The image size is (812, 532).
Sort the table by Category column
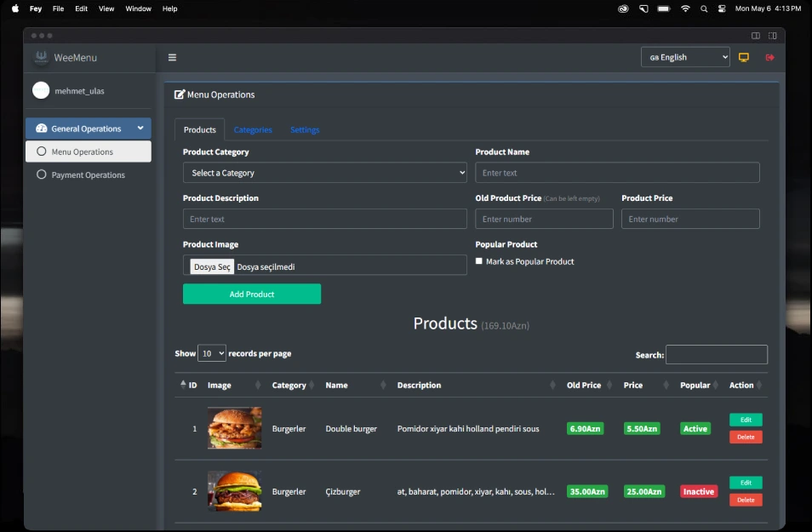click(293, 385)
